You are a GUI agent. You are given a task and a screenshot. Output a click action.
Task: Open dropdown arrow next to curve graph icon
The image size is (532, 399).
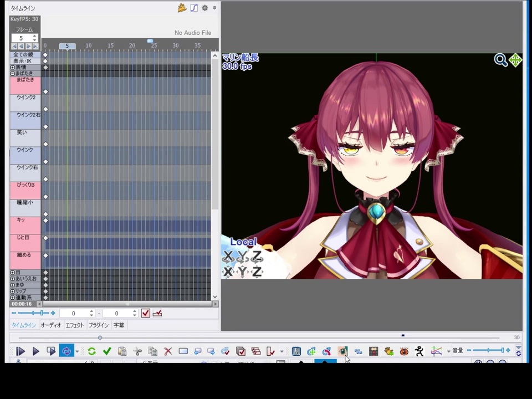point(448,351)
